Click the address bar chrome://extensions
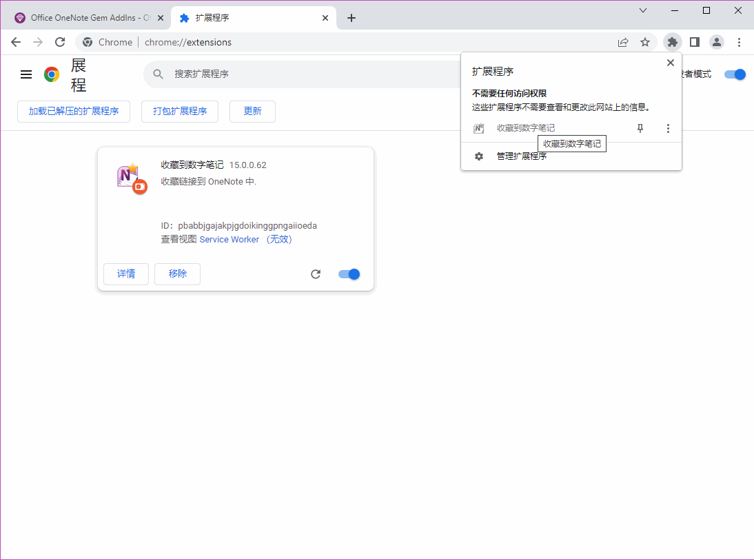 point(188,42)
